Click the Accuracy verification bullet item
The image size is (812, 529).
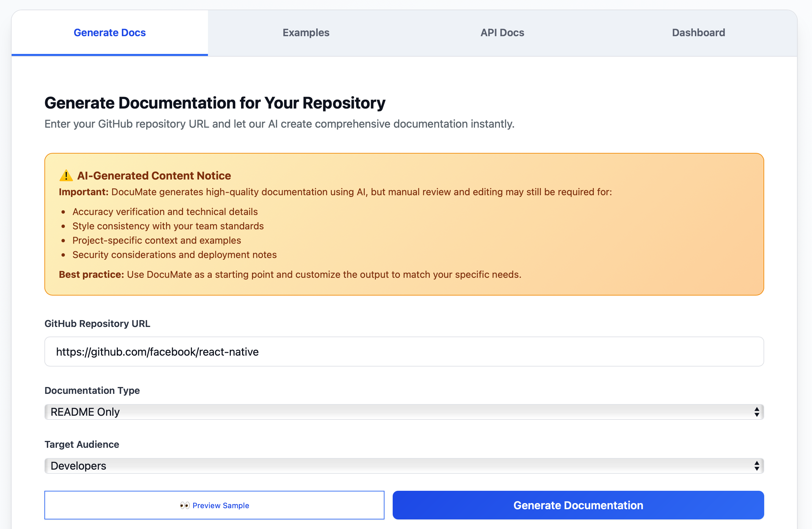tap(165, 212)
